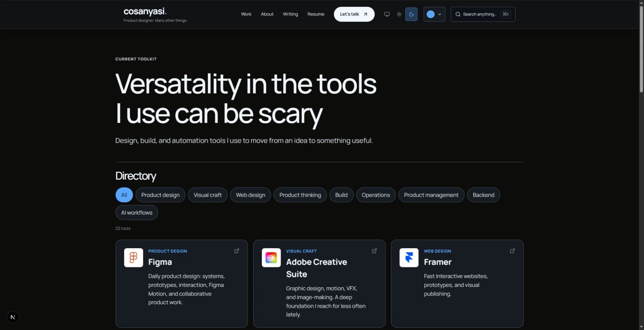Filter directory by AI workflows
This screenshot has height=330, width=644.
tap(137, 213)
